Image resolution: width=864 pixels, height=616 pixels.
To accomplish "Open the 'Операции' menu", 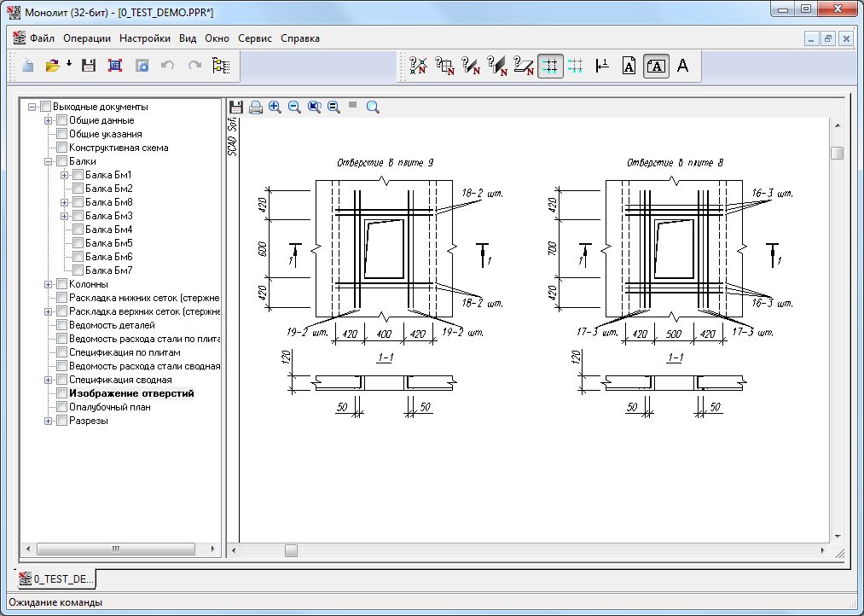I will (x=87, y=38).
